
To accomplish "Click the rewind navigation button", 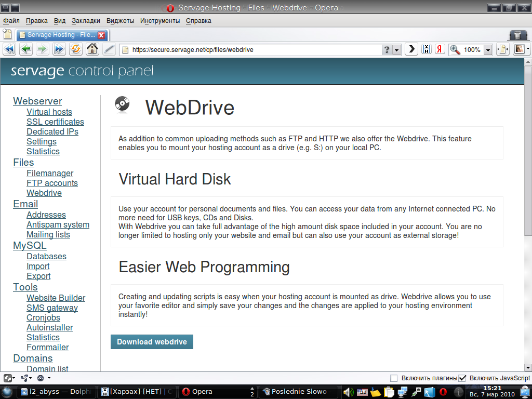I will [x=9, y=49].
